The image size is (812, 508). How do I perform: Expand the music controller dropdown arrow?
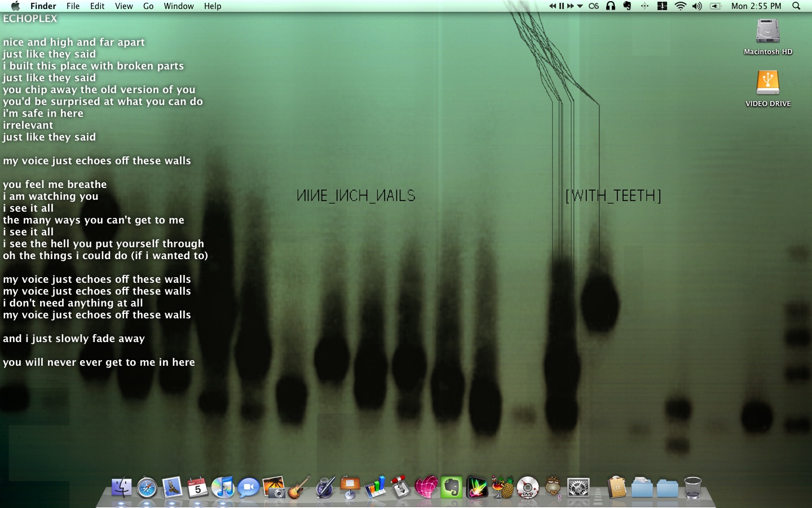[x=580, y=6]
